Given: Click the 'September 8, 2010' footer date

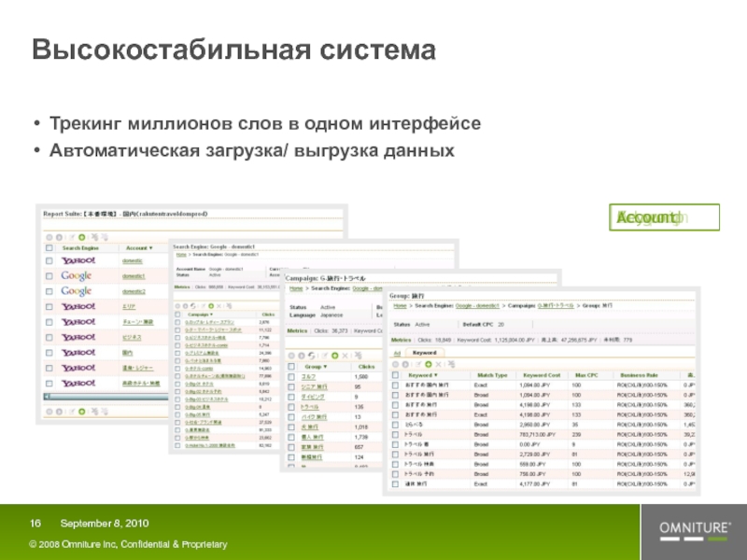Looking at the screenshot, I should tap(105, 524).
